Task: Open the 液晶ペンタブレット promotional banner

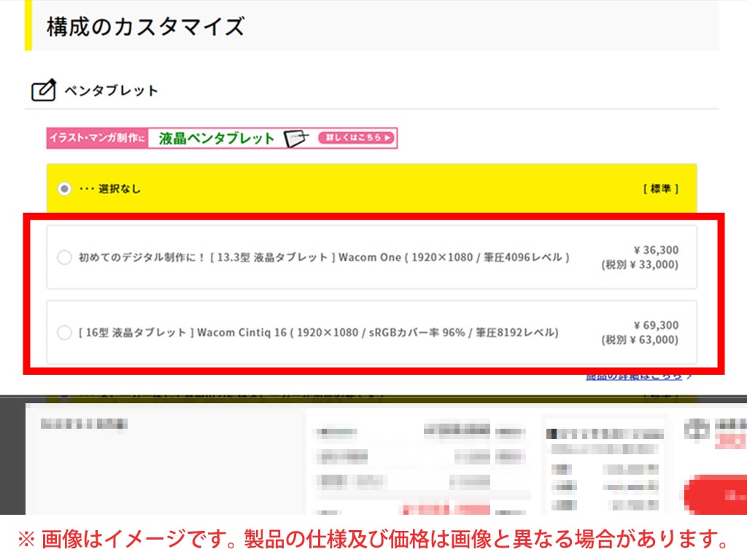Action: coord(222,138)
